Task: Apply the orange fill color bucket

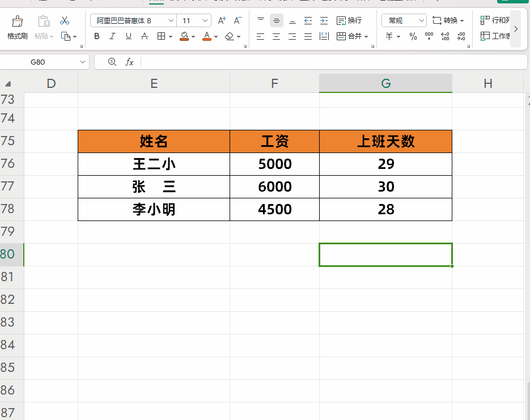Action: pos(184,36)
